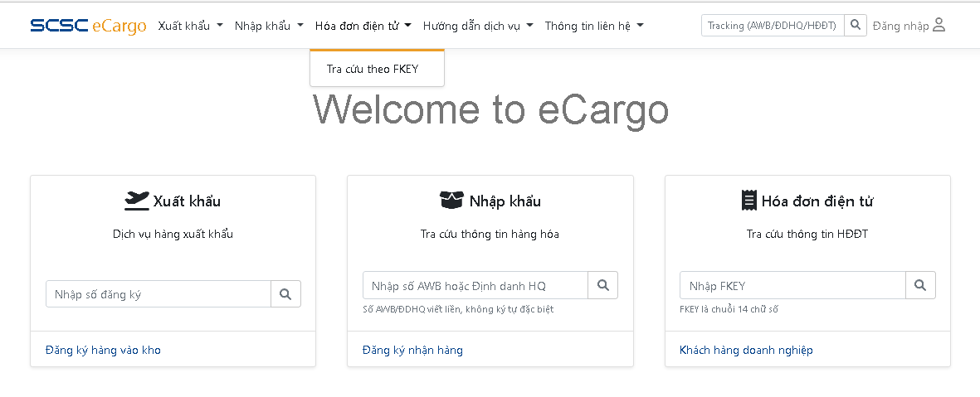Click the search button beside Nhập FKEY field
The width and height of the screenshot is (980, 397).
tap(920, 285)
